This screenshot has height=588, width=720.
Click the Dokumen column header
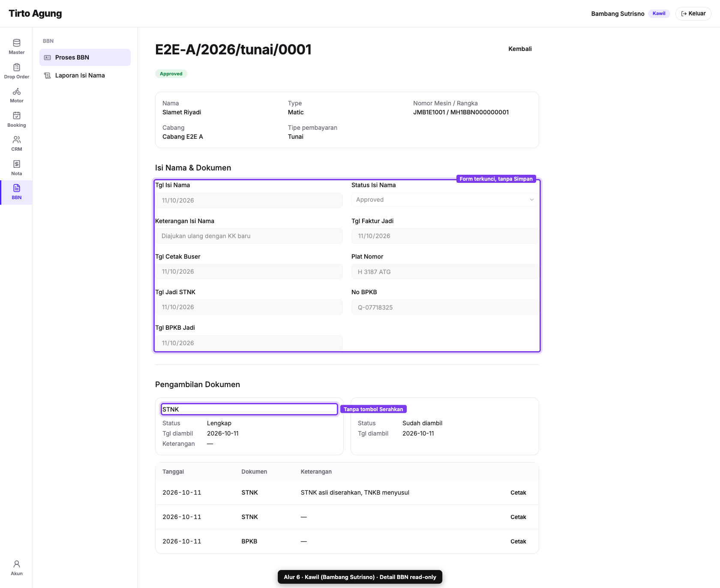[254, 472]
